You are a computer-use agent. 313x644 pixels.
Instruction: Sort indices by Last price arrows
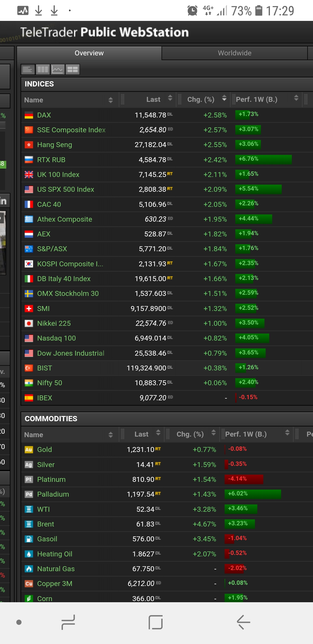(170, 98)
